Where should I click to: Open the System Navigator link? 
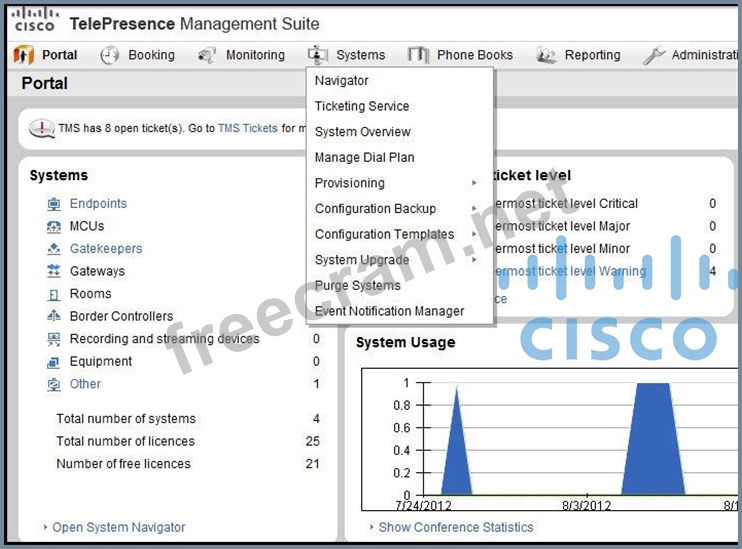(x=118, y=527)
